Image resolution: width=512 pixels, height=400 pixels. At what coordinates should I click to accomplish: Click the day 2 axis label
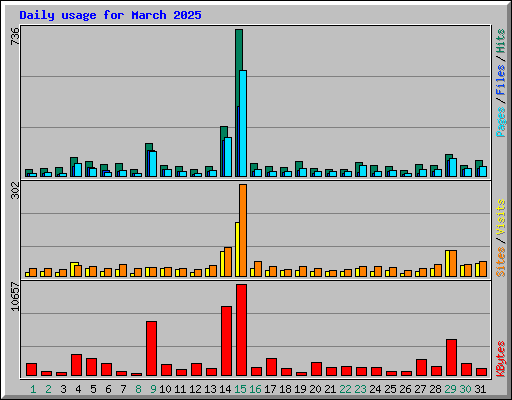[48, 389]
